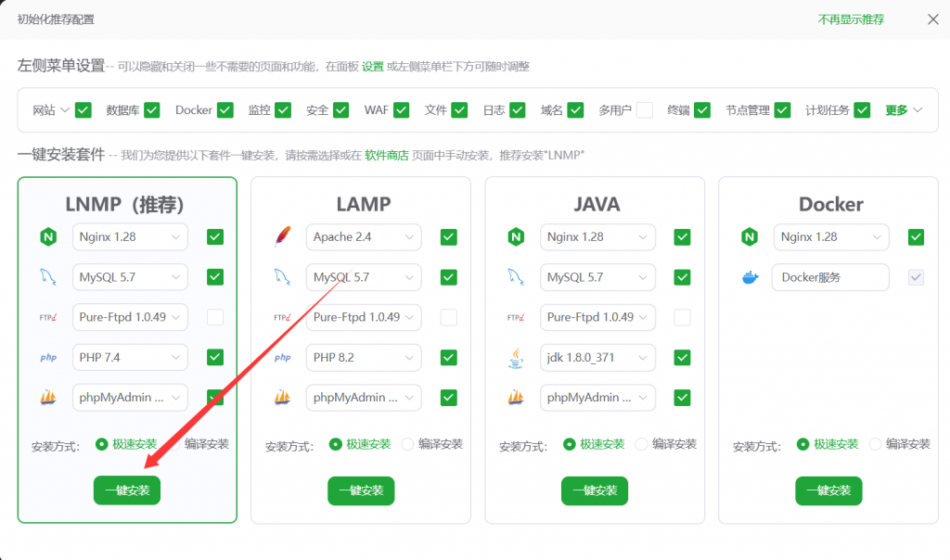Viewport: 950px width, 560px height.
Task: Click the MySQL dolphin icon in LAMP card
Action: point(282,277)
